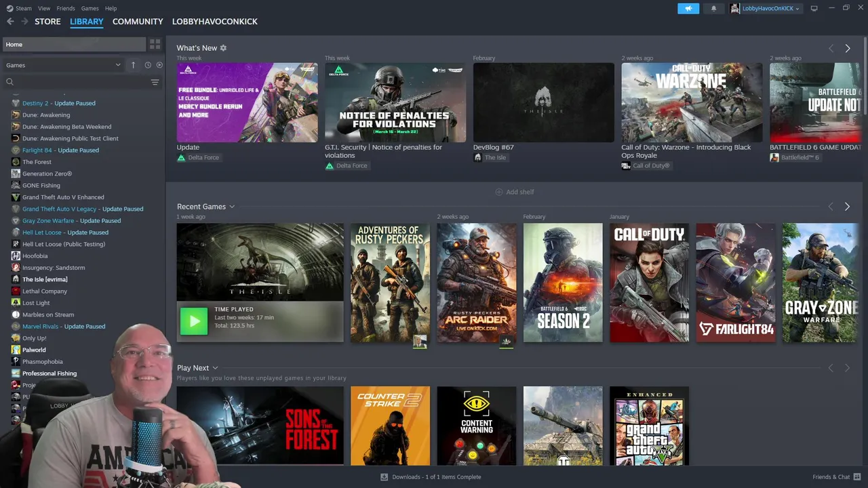
Task: Open advanced filter options icon
Action: tap(155, 82)
